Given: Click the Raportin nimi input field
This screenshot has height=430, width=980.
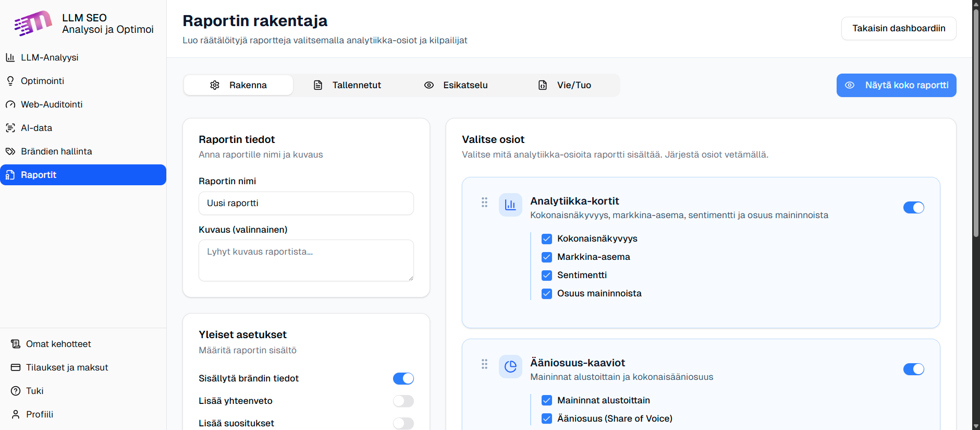Looking at the screenshot, I should tap(306, 203).
